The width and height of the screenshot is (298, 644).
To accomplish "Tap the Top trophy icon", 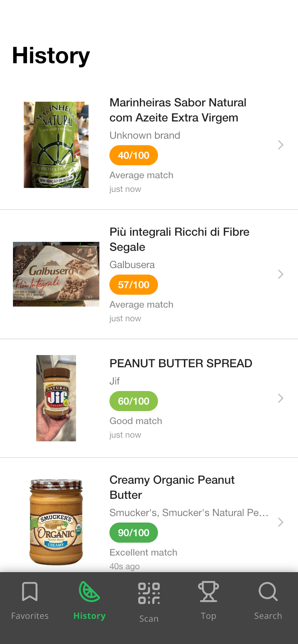I will point(208,592).
